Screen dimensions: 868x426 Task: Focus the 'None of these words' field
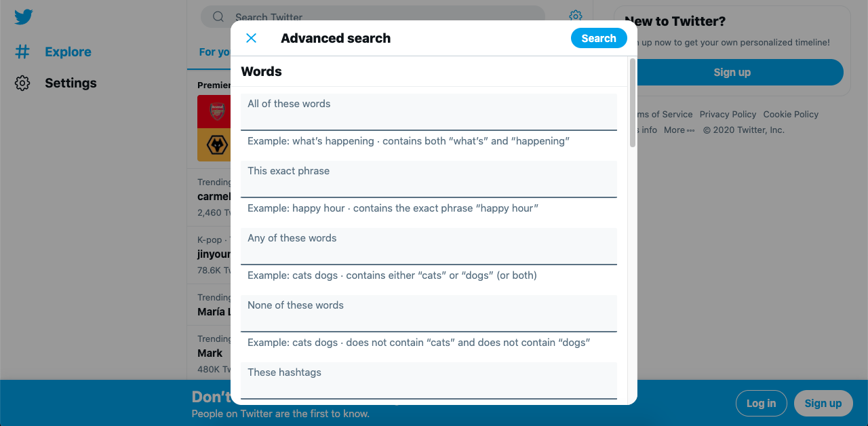click(429, 313)
